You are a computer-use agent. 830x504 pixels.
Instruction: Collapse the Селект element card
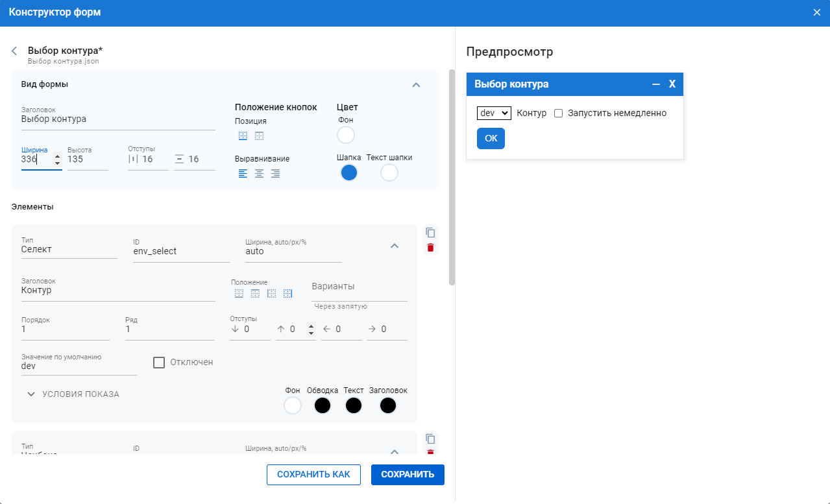click(x=394, y=246)
